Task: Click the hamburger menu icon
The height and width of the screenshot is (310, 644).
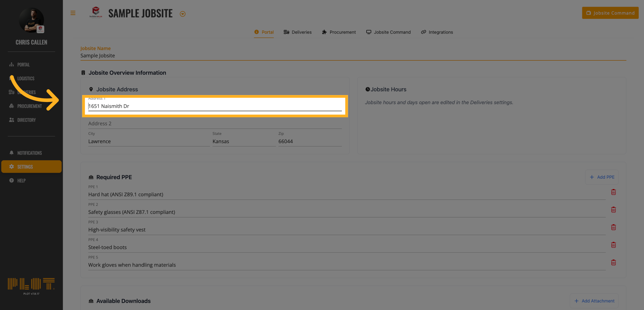Action: point(73,13)
